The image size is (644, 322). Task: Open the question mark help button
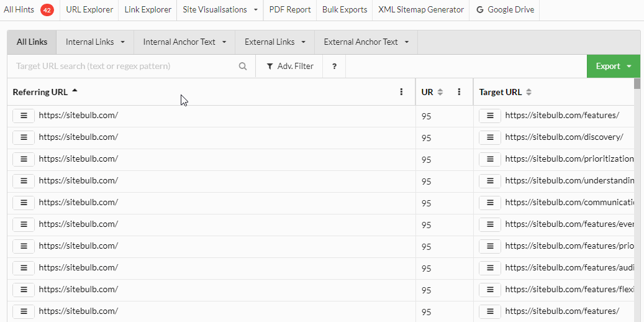pyautogui.click(x=334, y=67)
